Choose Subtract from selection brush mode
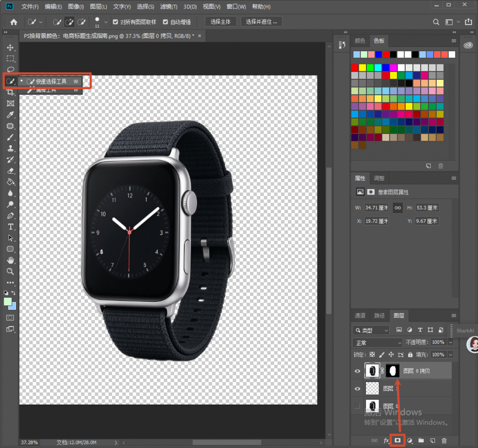This screenshot has height=448, width=478. click(81, 22)
